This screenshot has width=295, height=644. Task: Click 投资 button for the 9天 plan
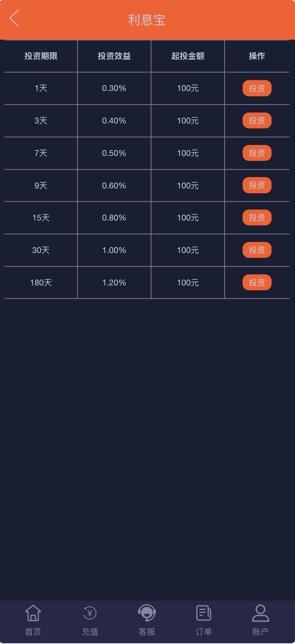coord(257,185)
